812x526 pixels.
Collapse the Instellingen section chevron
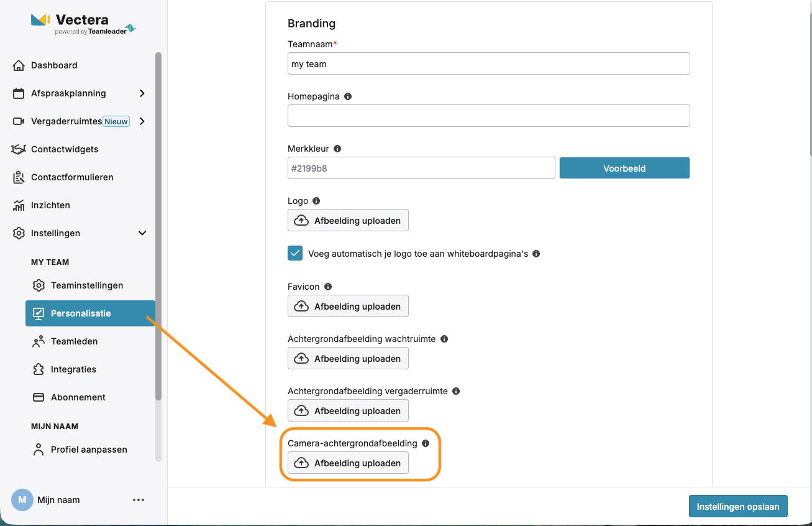(142, 233)
